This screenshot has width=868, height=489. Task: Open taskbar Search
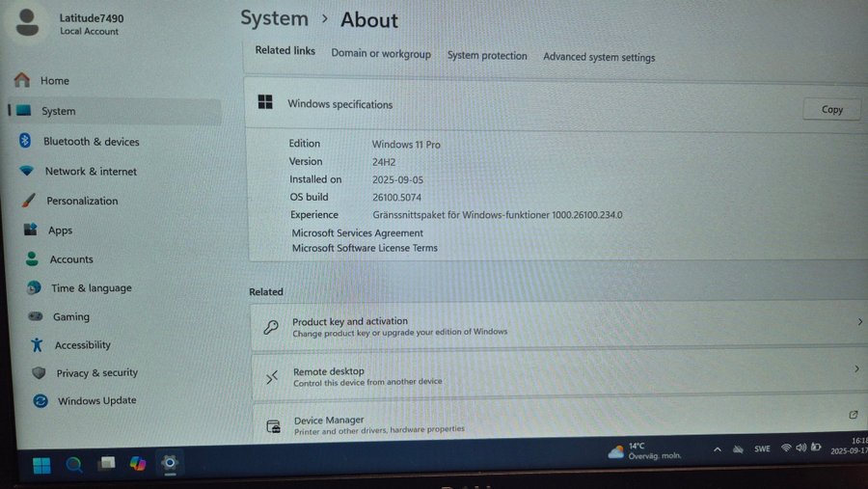pyautogui.click(x=73, y=464)
